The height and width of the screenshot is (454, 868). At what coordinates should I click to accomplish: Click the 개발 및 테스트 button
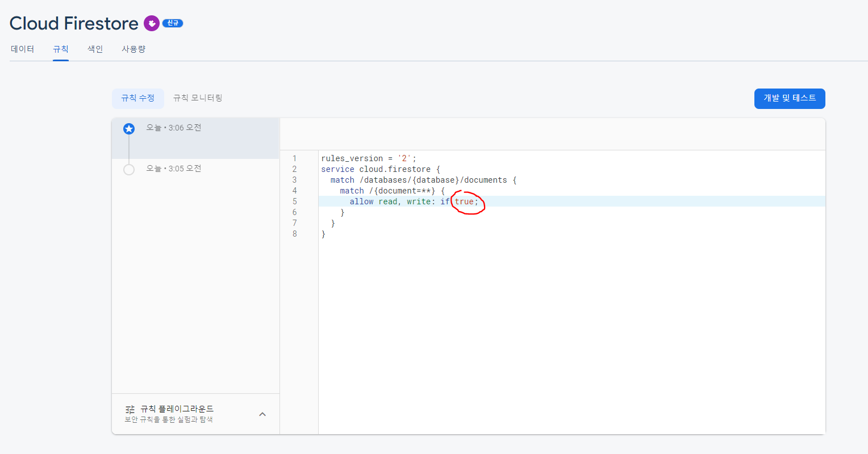coord(790,98)
